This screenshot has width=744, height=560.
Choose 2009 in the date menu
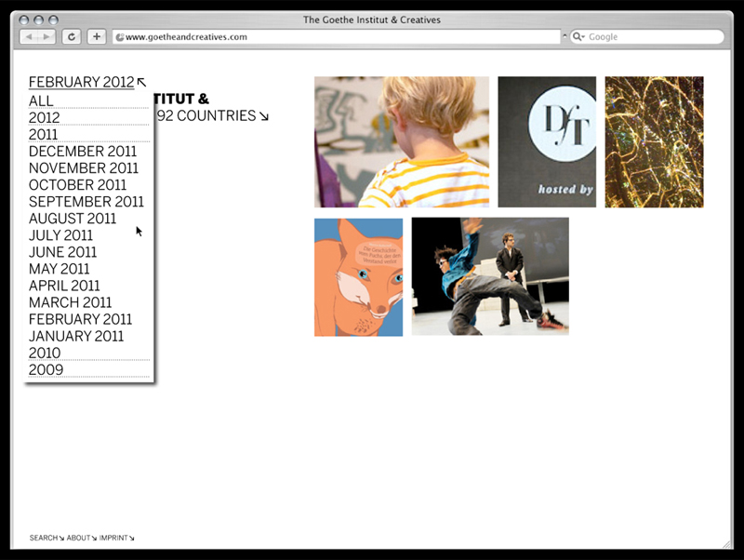point(46,369)
